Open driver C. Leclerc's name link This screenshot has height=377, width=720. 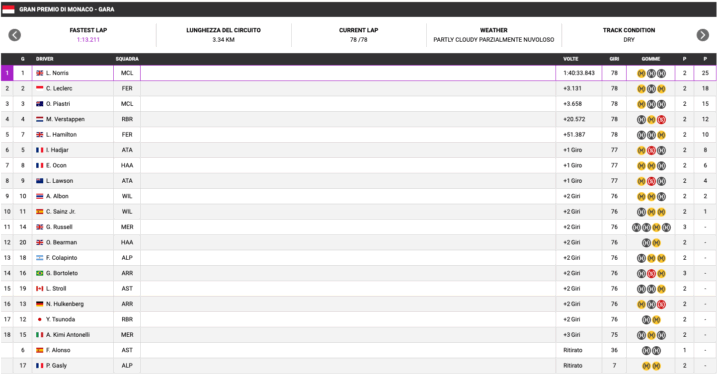tap(59, 89)
